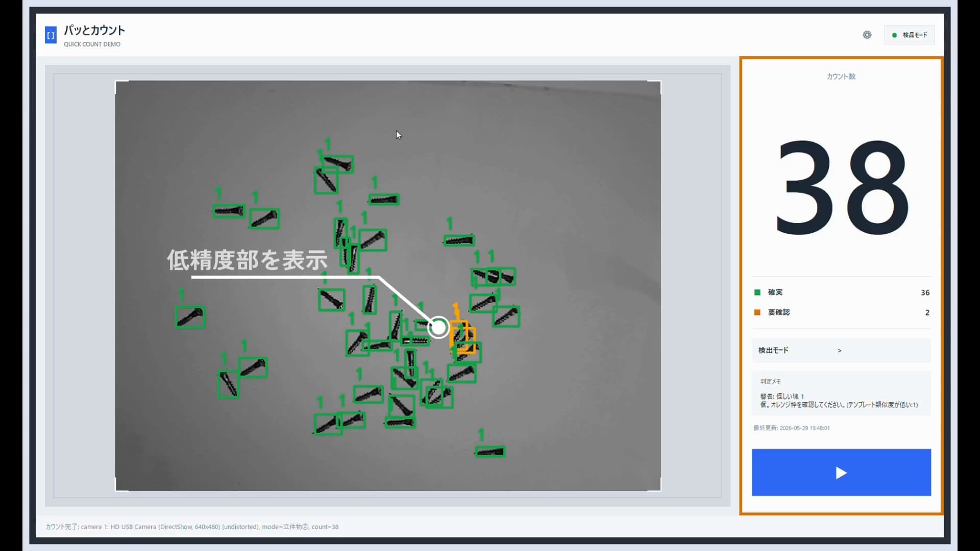Click the 確実 count value 36
980x551 pixels.
[x=925, y=292]
